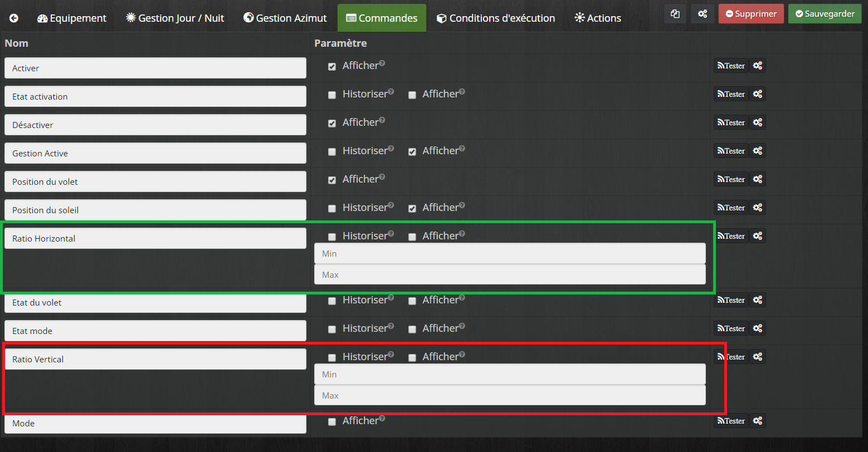Viewport: 868px width, 452px height.
Task: Click the back arrow icon
Action: [x=14, y=18]
